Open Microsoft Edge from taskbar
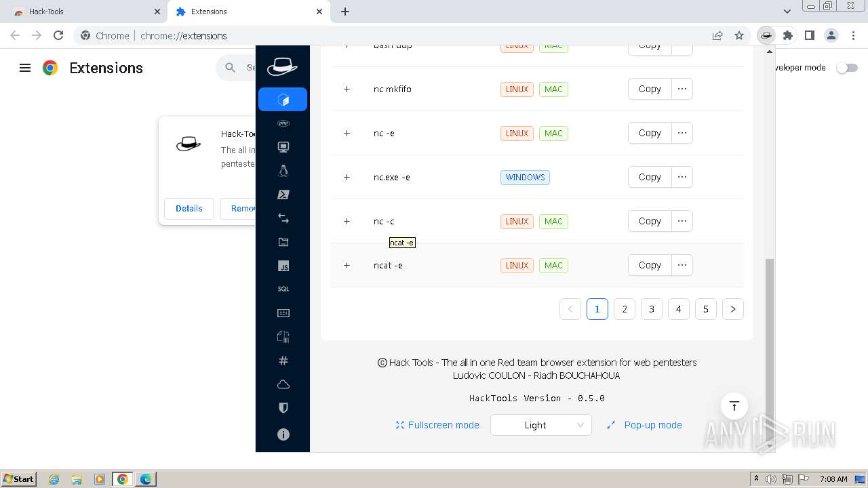Viewport: 868px width, 488px height. [x=146, y=479]
